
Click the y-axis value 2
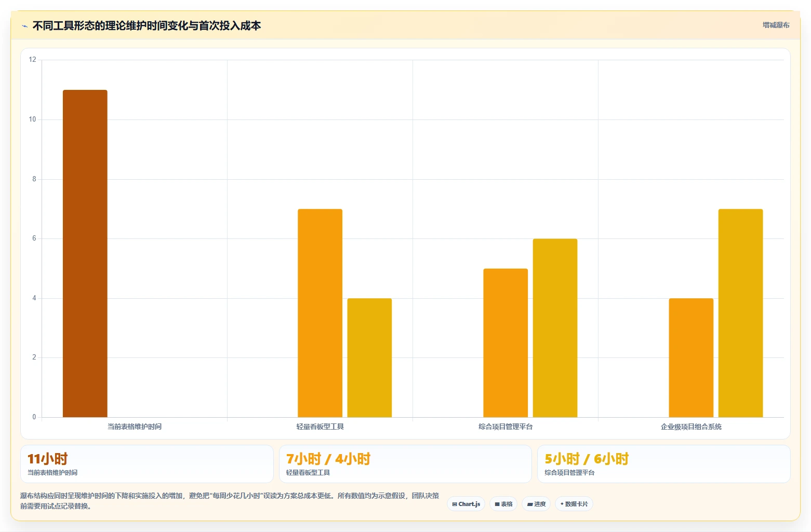point(34,357)
